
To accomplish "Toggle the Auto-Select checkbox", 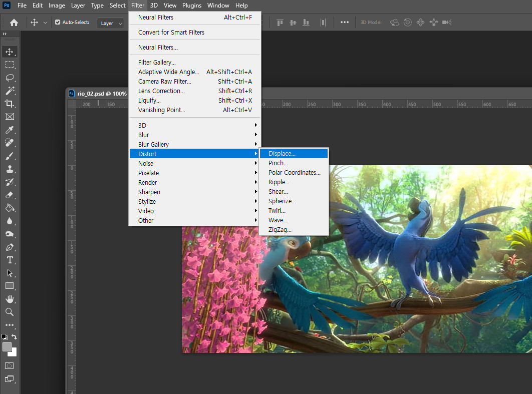I will (58, 23).
